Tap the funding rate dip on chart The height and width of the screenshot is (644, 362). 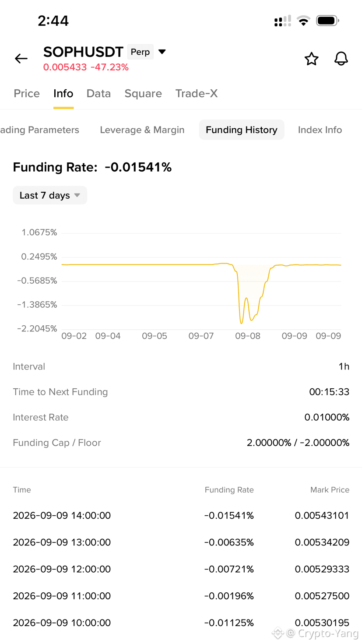tap(242, 323)
